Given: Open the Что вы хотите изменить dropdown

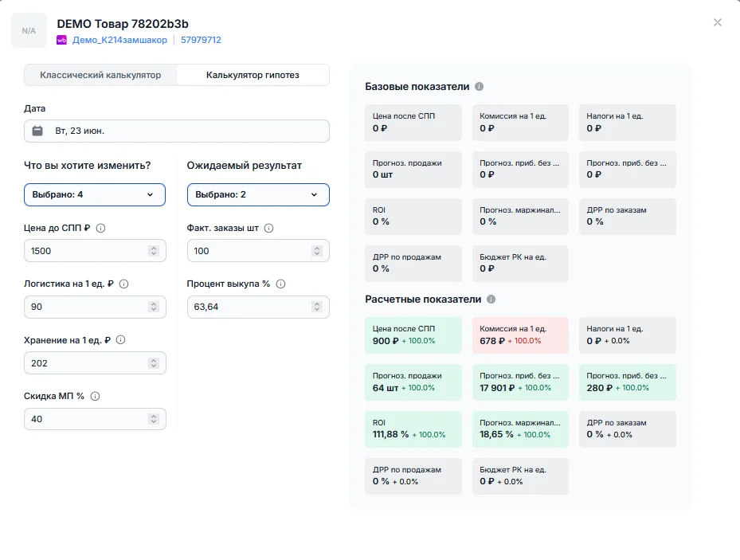Looking at the screenshot, I should [95, 195].
